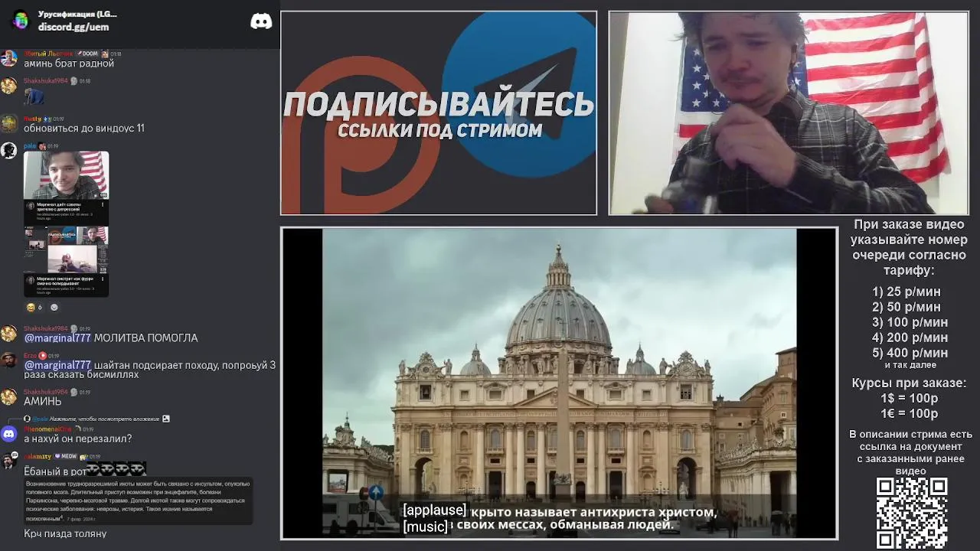The image size is (980, 551).
Task: Click 'обновиться до виндоус 11' message
Action: point(84,129)
